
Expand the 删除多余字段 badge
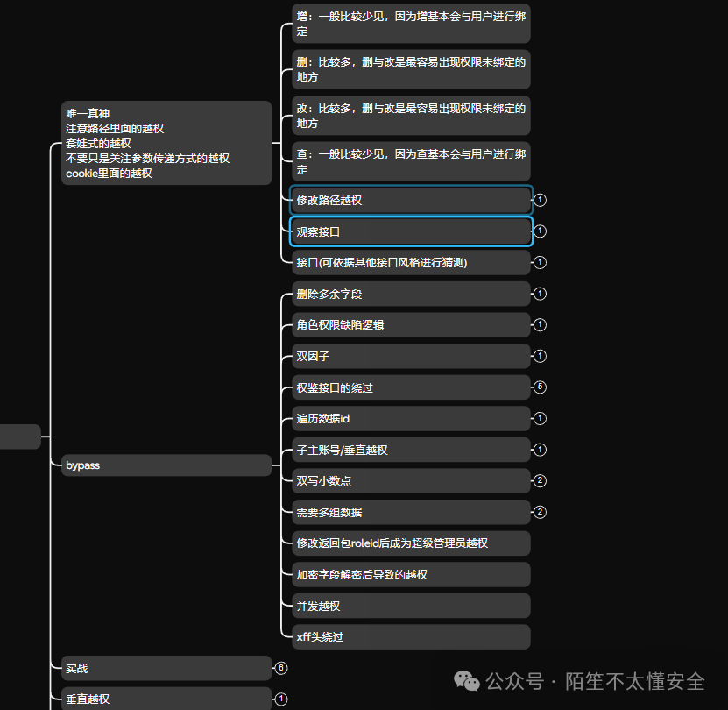point(539,294)
